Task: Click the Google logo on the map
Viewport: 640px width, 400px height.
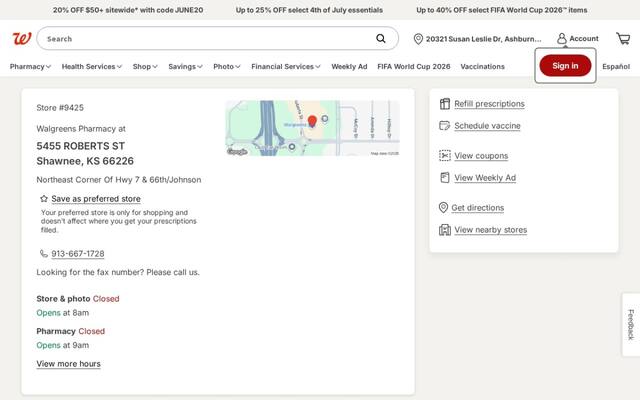Action: pos(237,152)
